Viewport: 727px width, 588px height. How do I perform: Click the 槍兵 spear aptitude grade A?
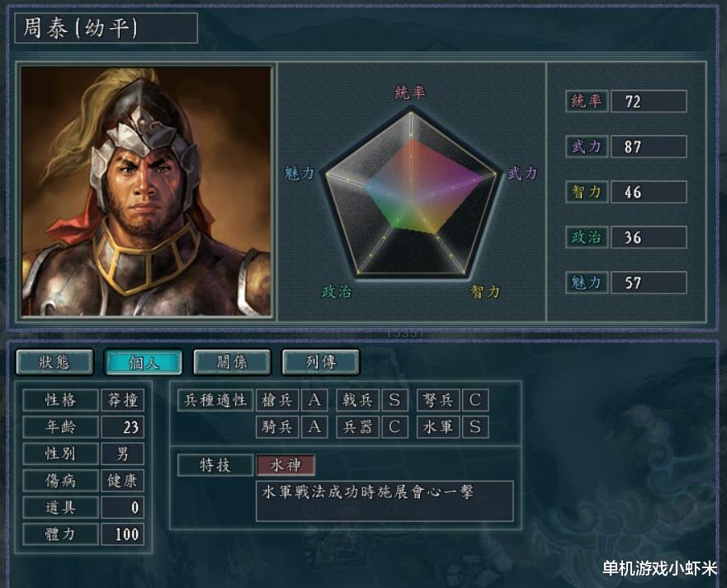(x=314, y=400)
